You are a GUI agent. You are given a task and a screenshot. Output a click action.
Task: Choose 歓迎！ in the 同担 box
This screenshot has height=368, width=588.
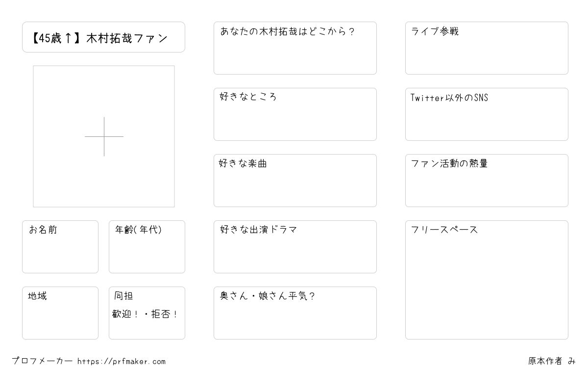point(126,315)
